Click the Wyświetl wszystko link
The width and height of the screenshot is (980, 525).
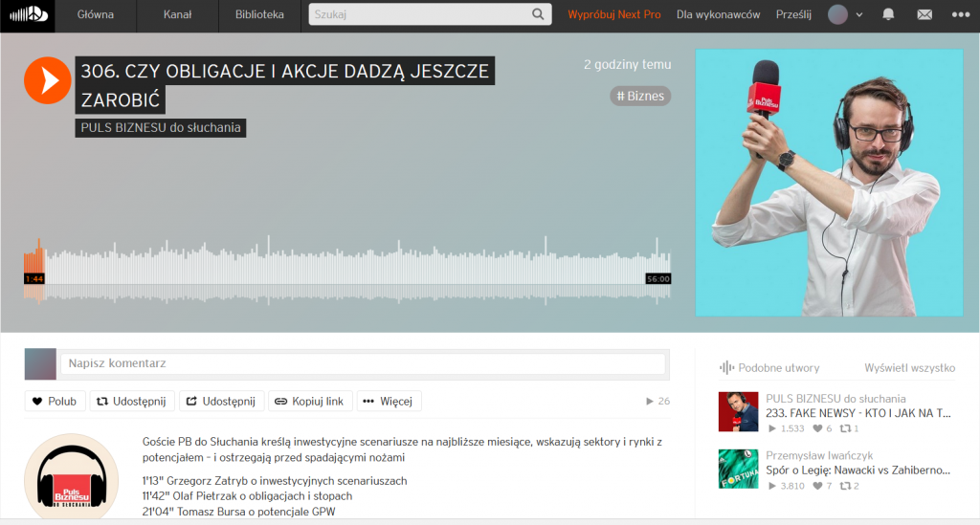click(x=910, y=367)
